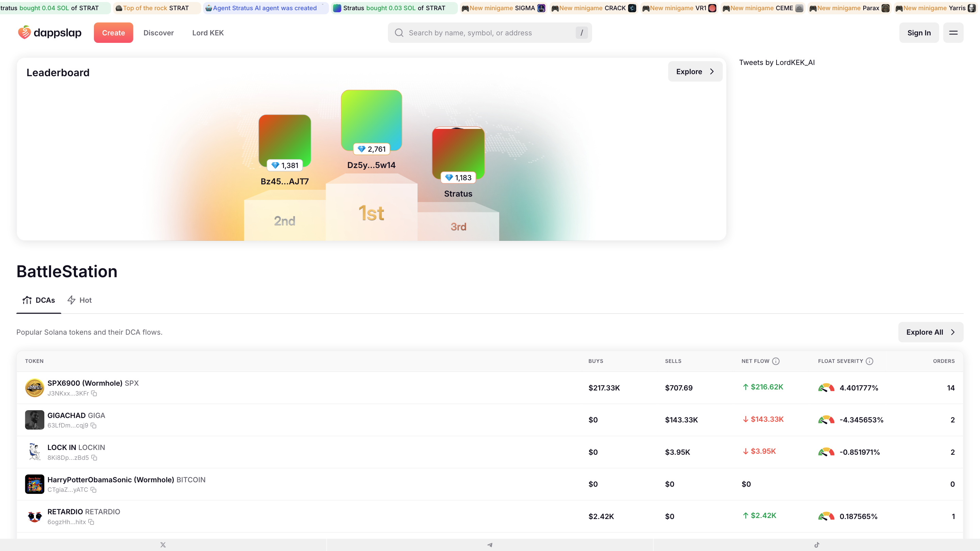Click the search magnifier icon

click(399, 32)
